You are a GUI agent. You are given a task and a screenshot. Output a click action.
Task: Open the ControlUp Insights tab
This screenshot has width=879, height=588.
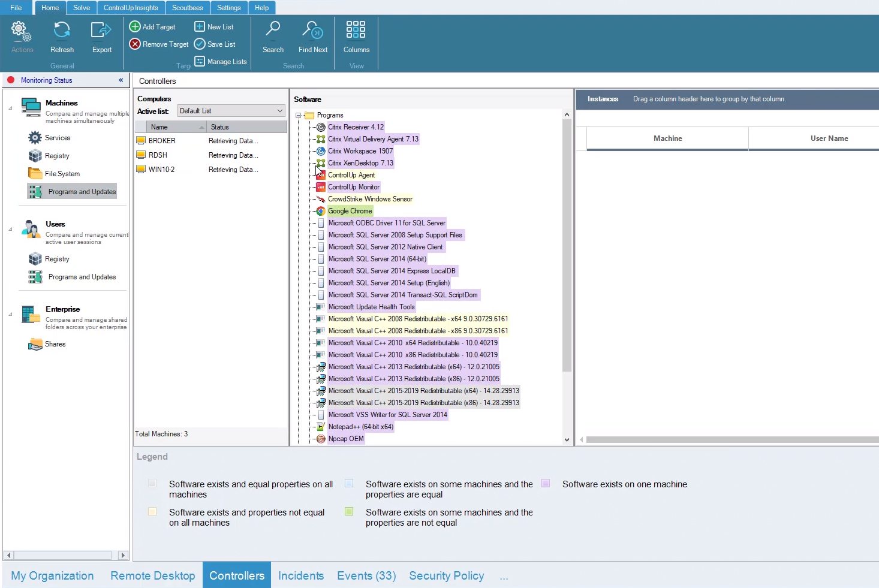tap(131, 8)
